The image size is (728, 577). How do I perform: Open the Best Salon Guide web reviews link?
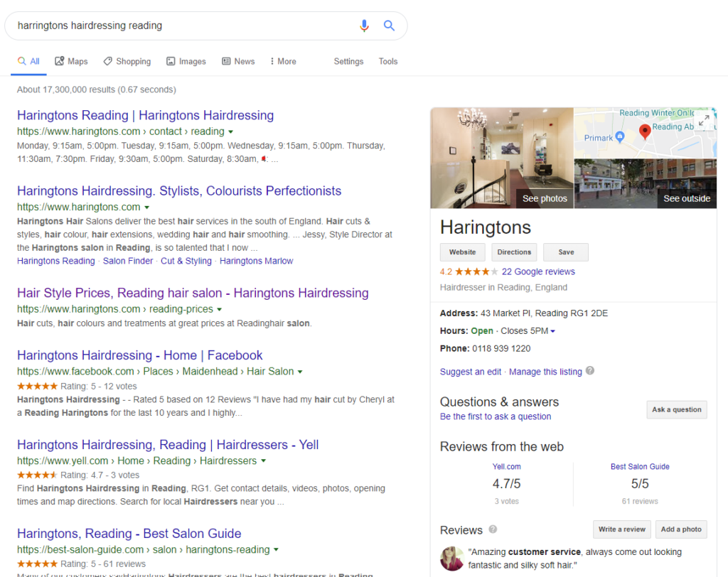640,467
